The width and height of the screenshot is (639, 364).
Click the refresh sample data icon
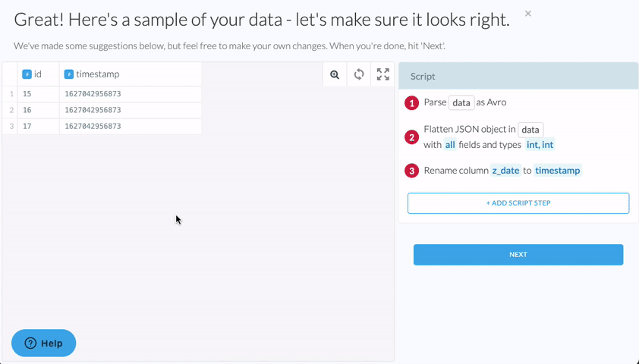tap(359, 74)
